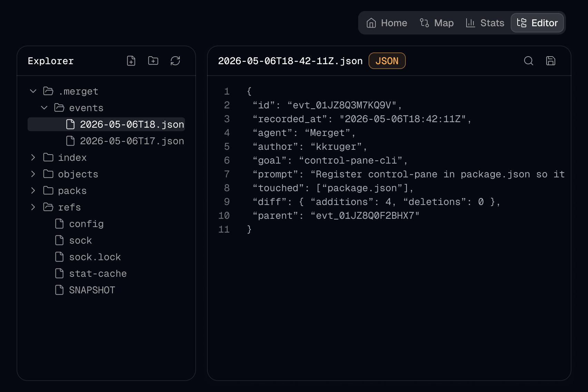Image resolution: width=588 pixels, height=392 pixels.
Task: Click the file icon beside sock.lock
Action: coord(59,257)
